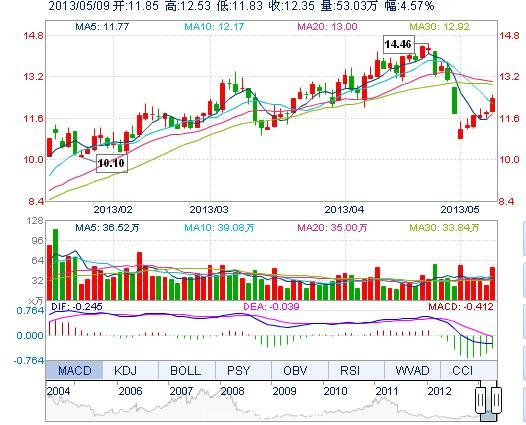
Task: Open the BOLL indicator tab
Action: pyautogui.click(x=187, y=370)
